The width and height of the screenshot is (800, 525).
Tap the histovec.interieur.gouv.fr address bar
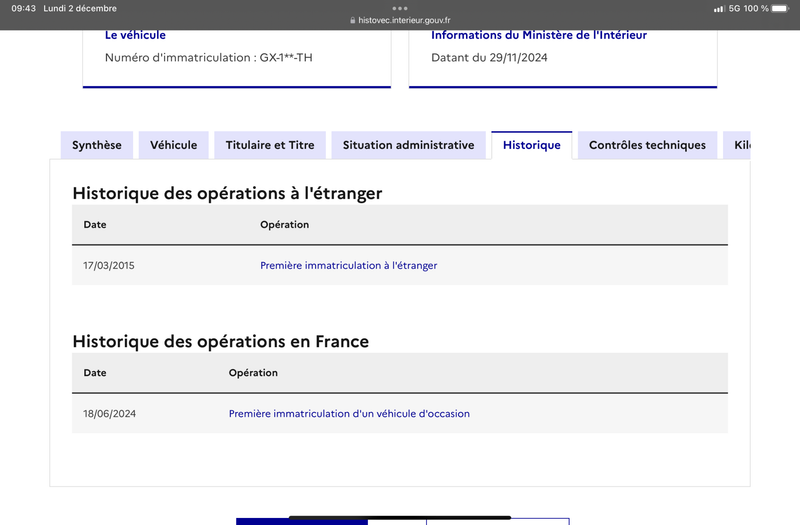400,20
